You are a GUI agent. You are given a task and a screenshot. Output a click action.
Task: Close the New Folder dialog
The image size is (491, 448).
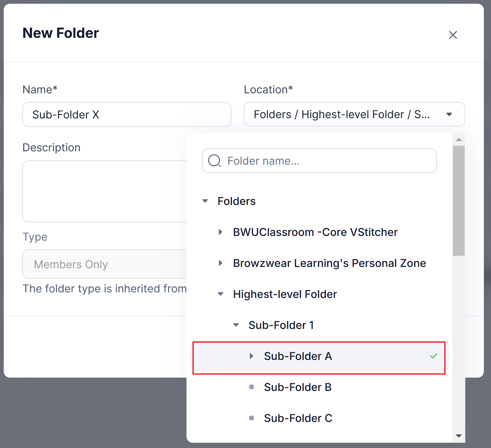453,35
